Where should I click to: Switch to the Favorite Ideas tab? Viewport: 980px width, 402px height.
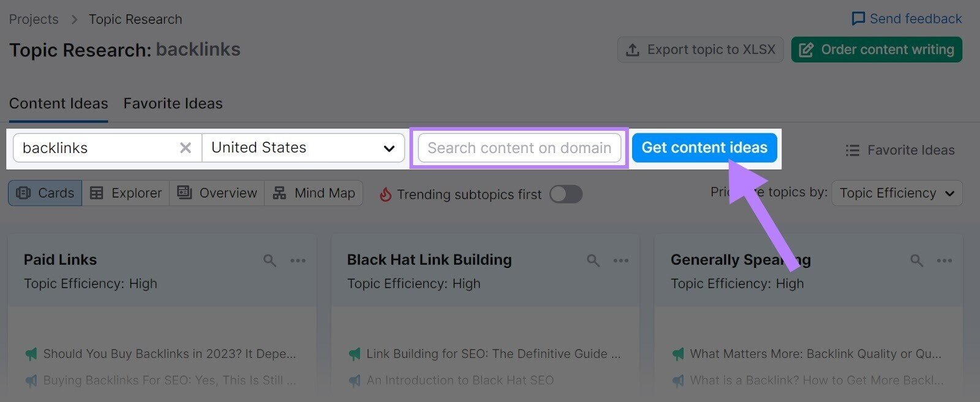click(x=173, y=103)
